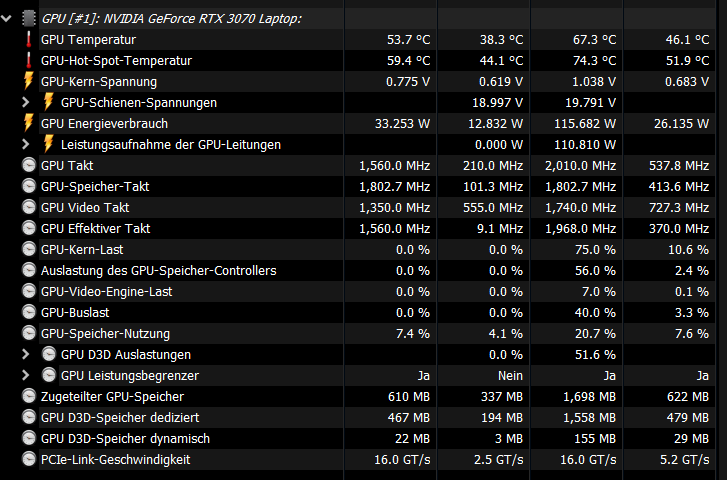Select the GPU Video Takt row label
Viewport: 727px width, 480px height.
point(85,208)
